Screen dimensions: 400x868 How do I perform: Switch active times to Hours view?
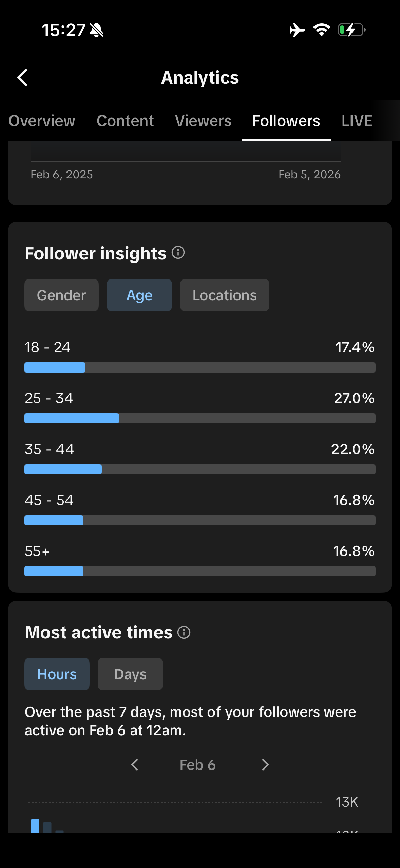[x=57, y=674]
